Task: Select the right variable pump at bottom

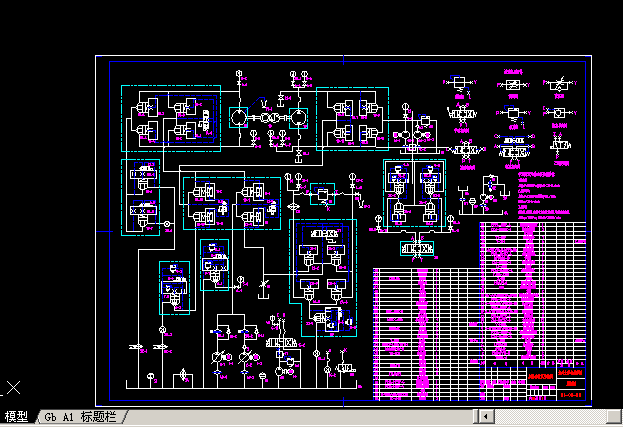Action: pos(244,357)
